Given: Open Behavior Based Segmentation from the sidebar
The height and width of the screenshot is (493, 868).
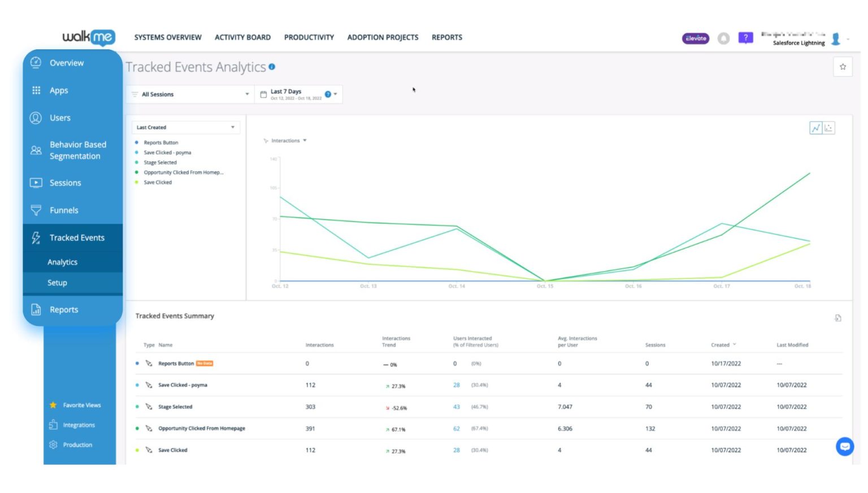Looking at the screenshot, I should pyautogui.click(x=77, y=150).
